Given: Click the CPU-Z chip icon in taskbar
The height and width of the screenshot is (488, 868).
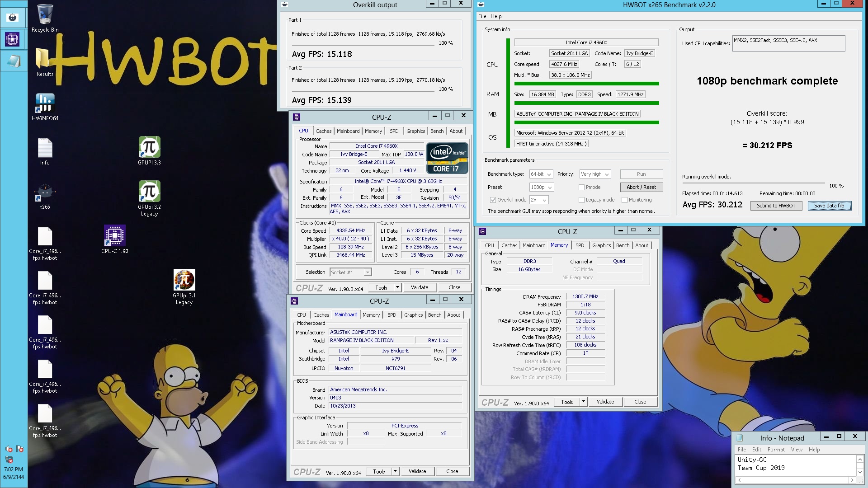Looking at the screenshot, I should 13,39.
